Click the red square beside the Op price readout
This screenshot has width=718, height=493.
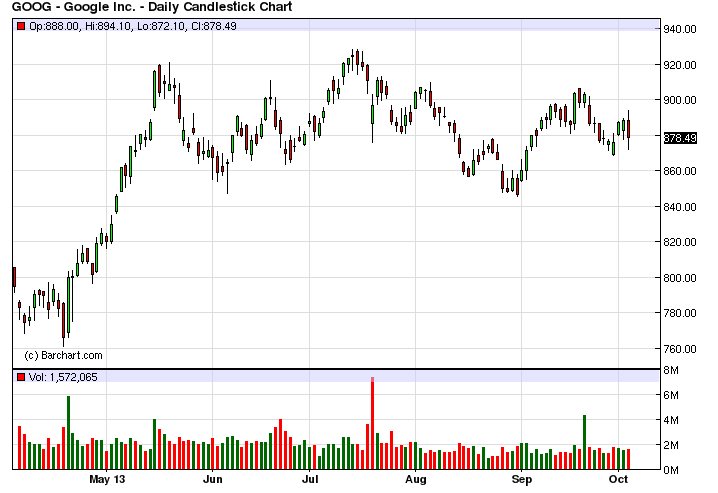point(21,26)
